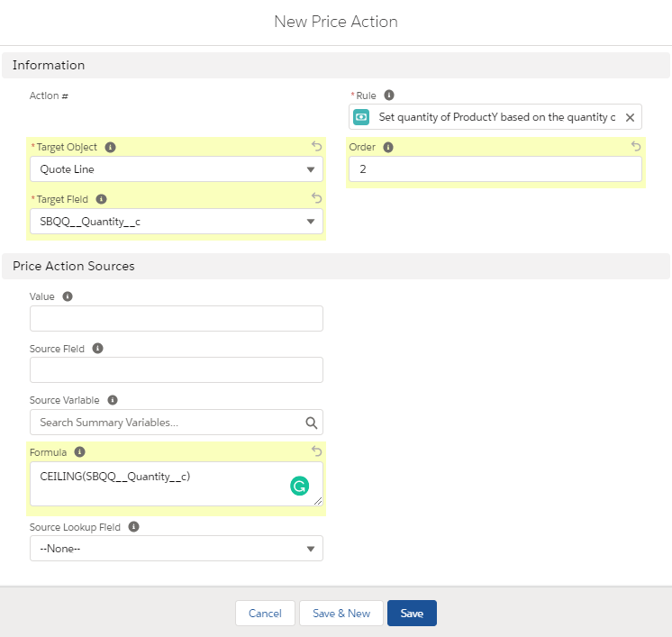Show the Value field info tooltip
The image size is (672, 637).
click(68, 296)
